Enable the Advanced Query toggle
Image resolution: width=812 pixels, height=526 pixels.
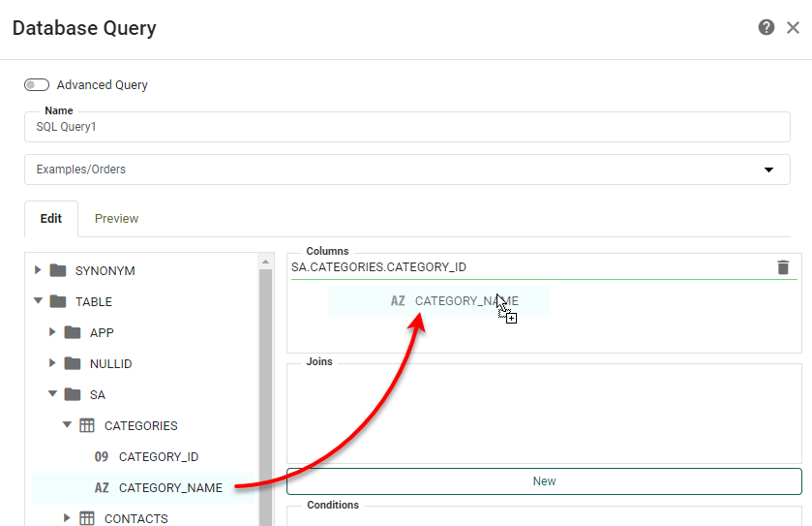pyautogui.click(x=37, y=85)
